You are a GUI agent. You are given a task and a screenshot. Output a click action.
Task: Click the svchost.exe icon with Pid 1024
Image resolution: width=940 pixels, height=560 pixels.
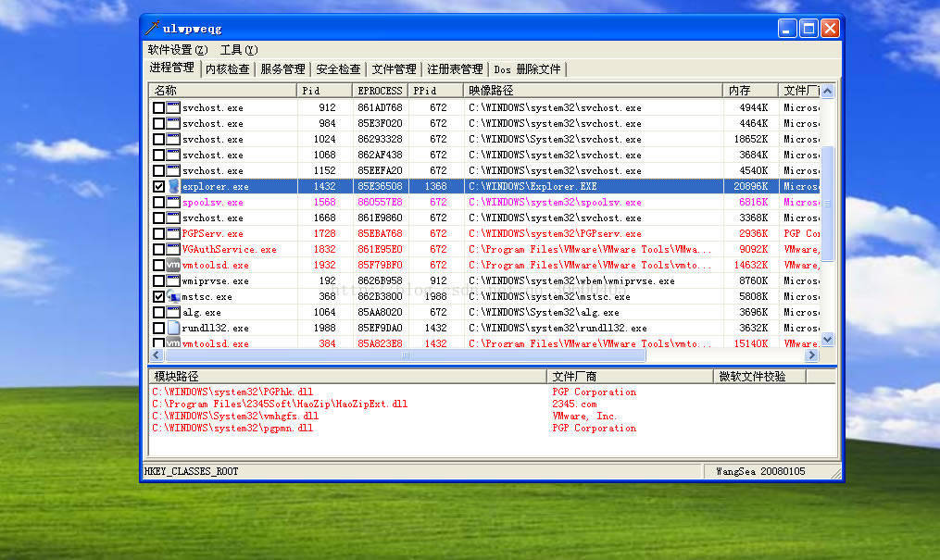tap(173, 139)
